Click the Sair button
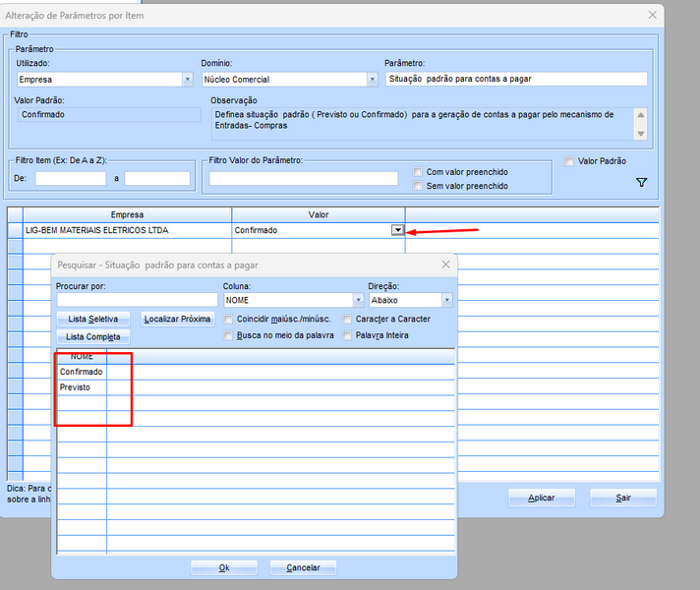700x590 pixels. (623, 498)
